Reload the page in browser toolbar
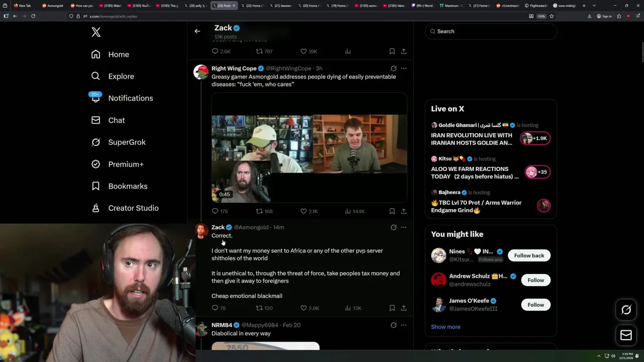644x362 pixels. 33,16
